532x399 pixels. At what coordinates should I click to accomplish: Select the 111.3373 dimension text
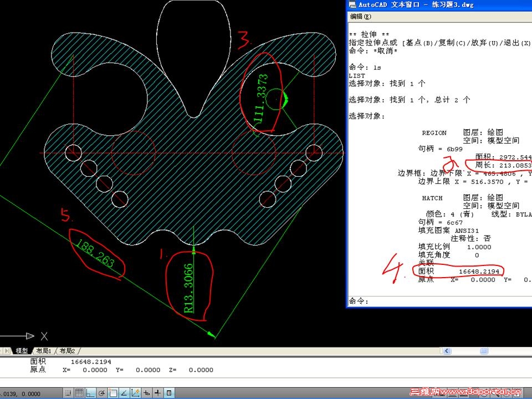click(261, 99)
